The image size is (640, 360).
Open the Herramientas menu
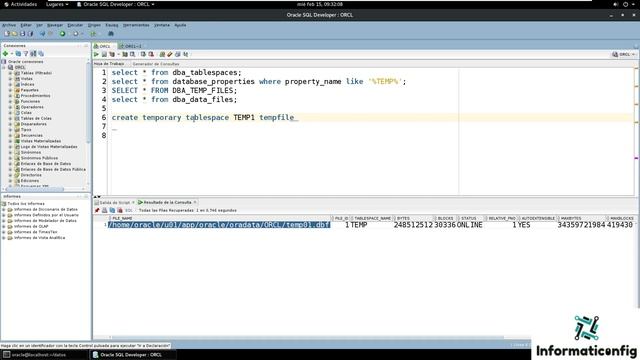point(136,25)
